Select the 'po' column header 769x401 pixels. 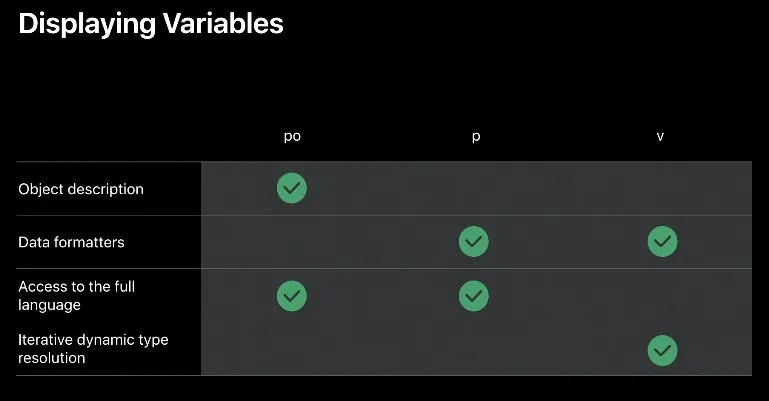point(292,137)
